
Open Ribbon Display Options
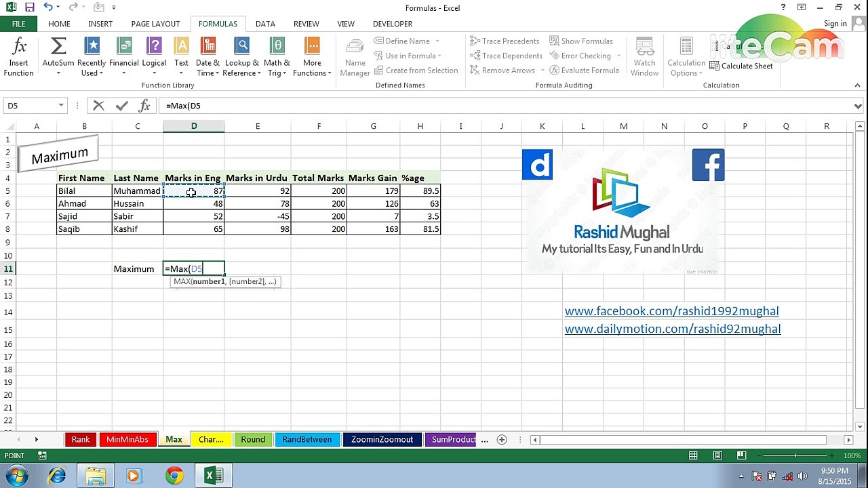802,7
